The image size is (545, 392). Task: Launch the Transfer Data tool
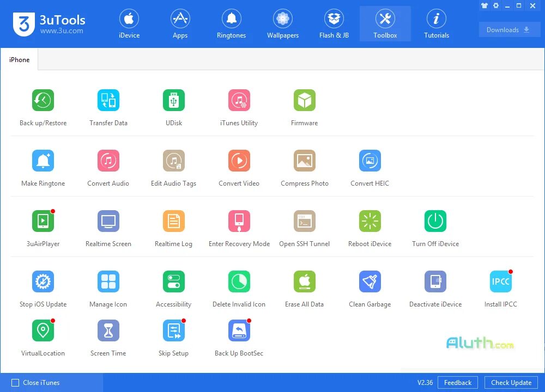pyautogui.click(x=108, y=100)
